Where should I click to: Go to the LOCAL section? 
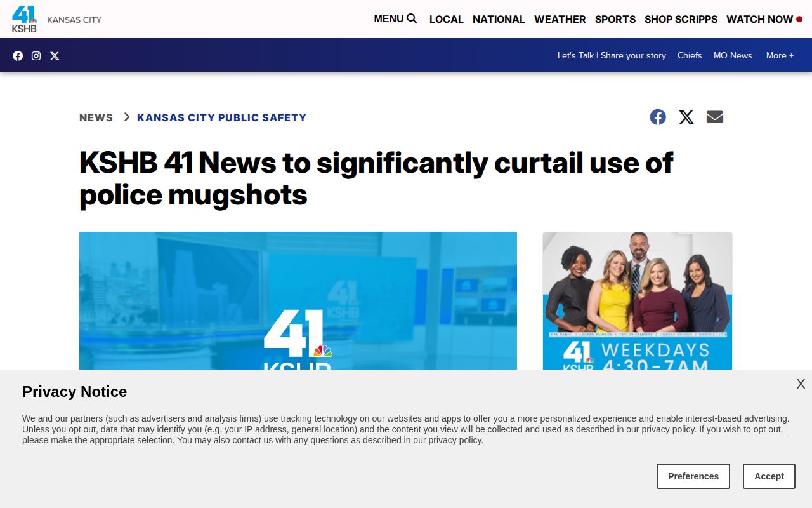click(x=447, y=19)
